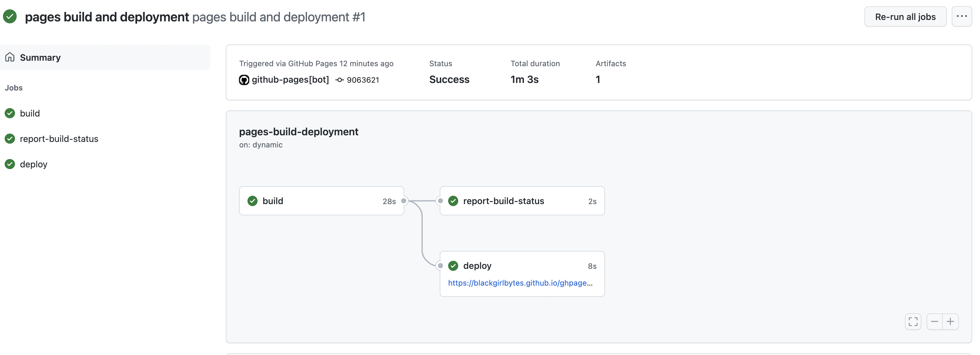Open the three-dot workflow options menu
Screen dimensions: 980x355
(961, 16)
